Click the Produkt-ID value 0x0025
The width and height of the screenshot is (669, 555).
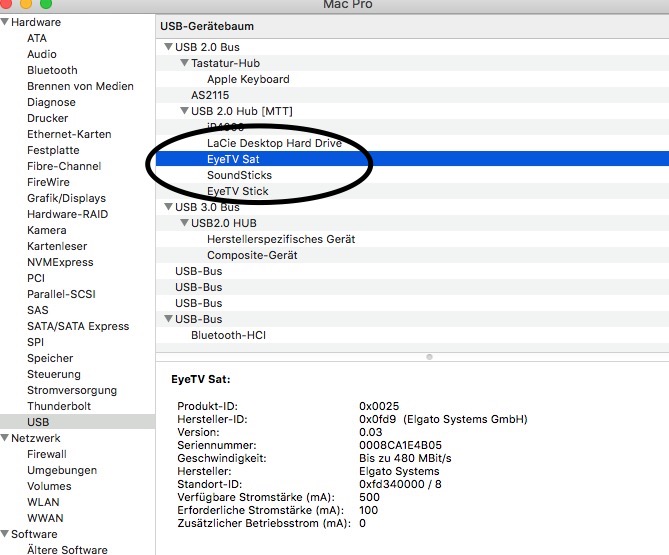point(379,406)
